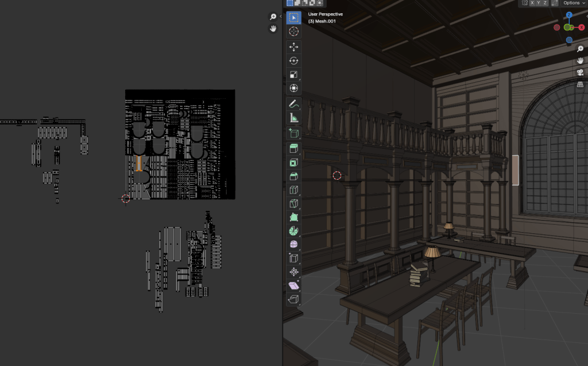Select the Inset Faces tool
This screenshot has height=366, width=588.
coord(293,162)
